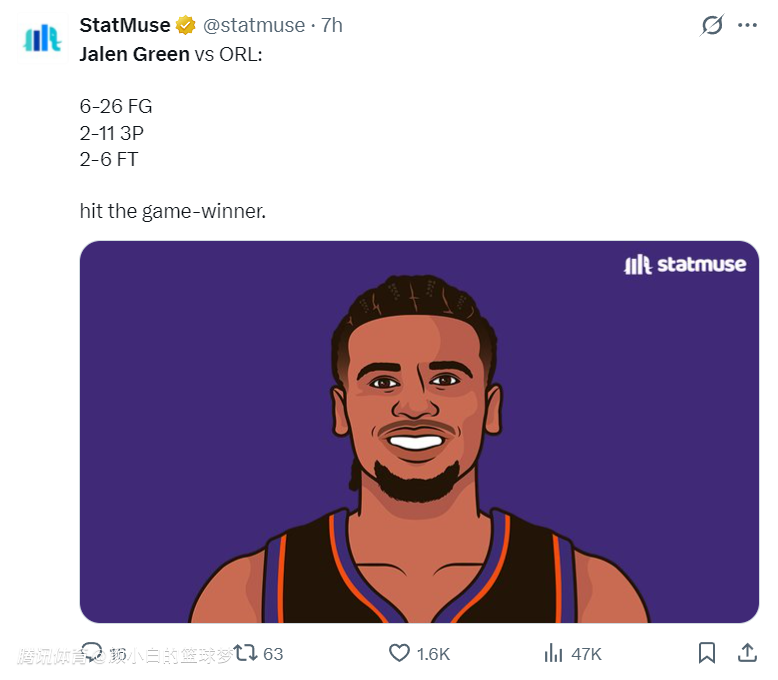Click the 1.6K likes count
The height and width of the screenshot is (680, 778).
click(433, 654)
